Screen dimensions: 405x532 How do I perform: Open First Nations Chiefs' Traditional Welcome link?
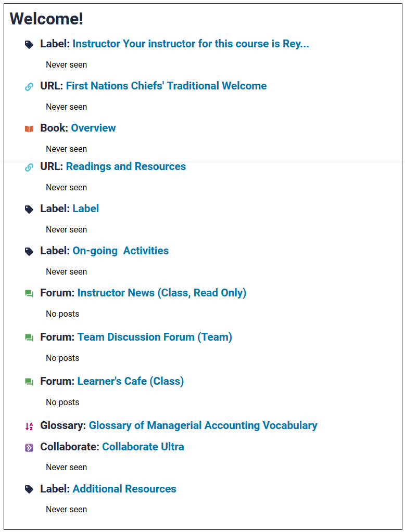coord(166,86)
